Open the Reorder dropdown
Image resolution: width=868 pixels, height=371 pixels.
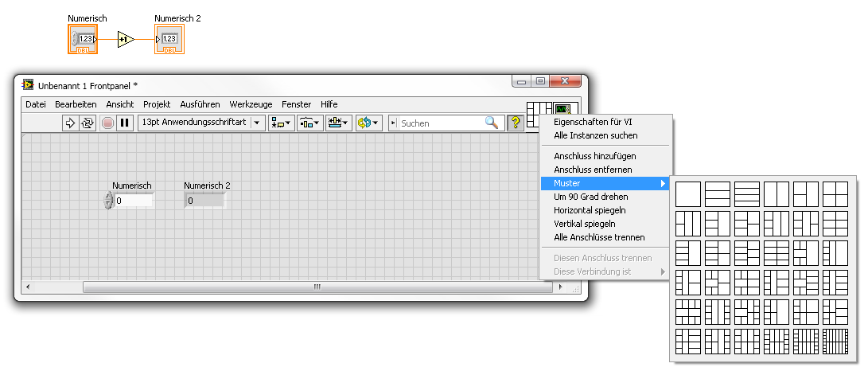point(368,123)
